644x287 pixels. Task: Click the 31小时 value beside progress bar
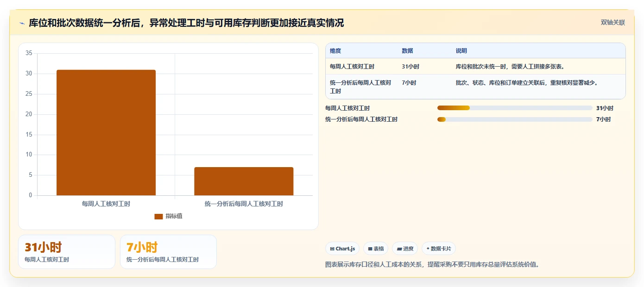(x=605, y=108)
